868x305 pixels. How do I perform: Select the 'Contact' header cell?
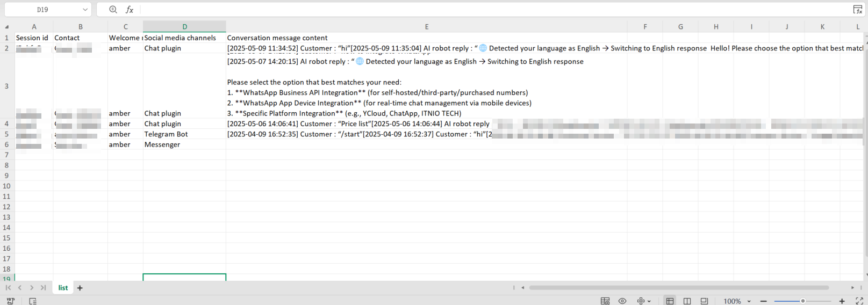point(81,38)
